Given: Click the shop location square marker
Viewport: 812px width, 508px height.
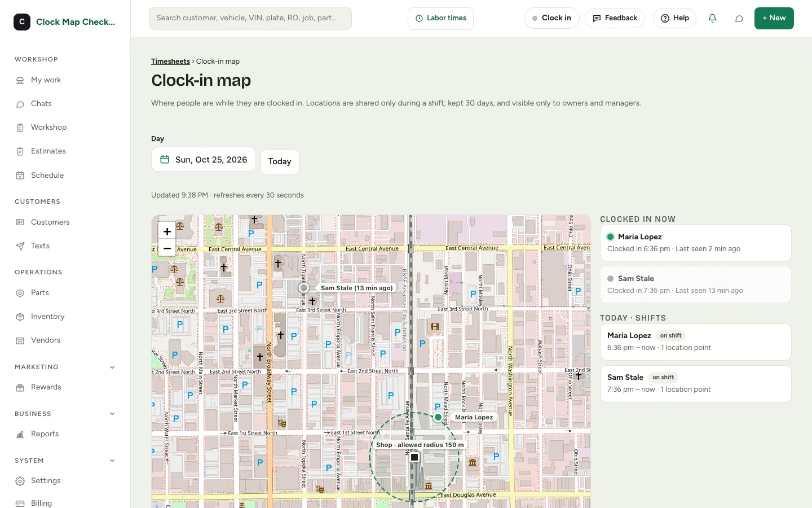Looking at the screenshot, I should pyautogui.click(x=414, y=457).
